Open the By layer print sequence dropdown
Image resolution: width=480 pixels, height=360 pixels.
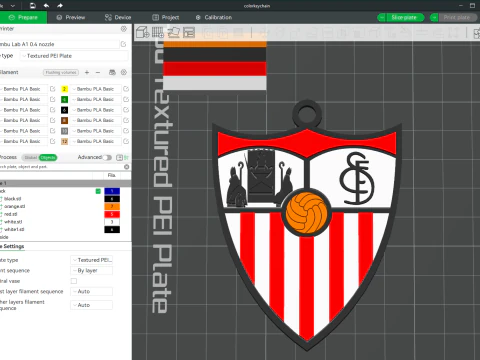click(91, 271)
